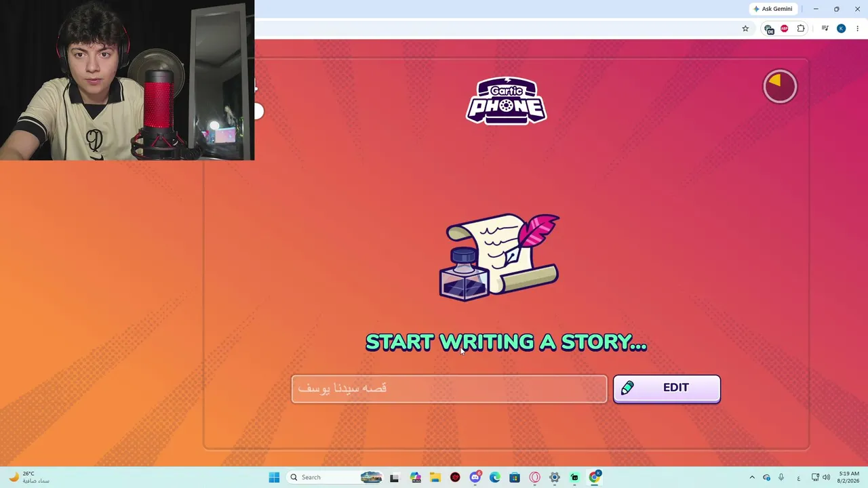Open the red round app on the taskbar
This screenshot has height=488, width=868.
[x=455, y=477]
